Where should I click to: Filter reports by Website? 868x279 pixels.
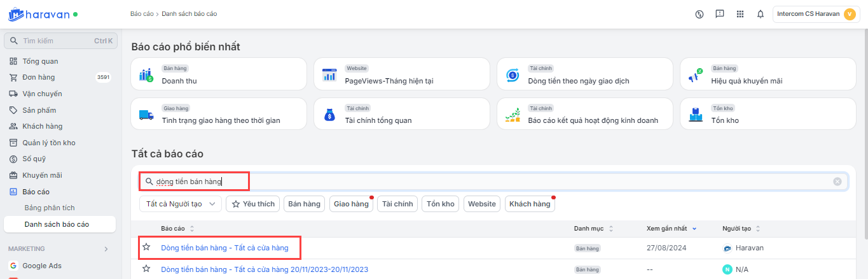click(x=482, y=204)
